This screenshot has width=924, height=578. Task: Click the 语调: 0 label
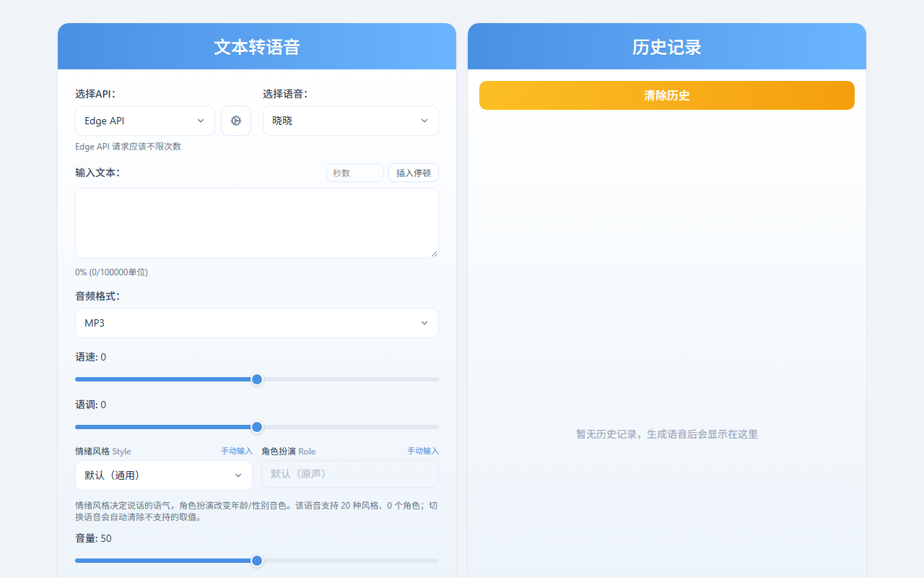pos(91,405)
